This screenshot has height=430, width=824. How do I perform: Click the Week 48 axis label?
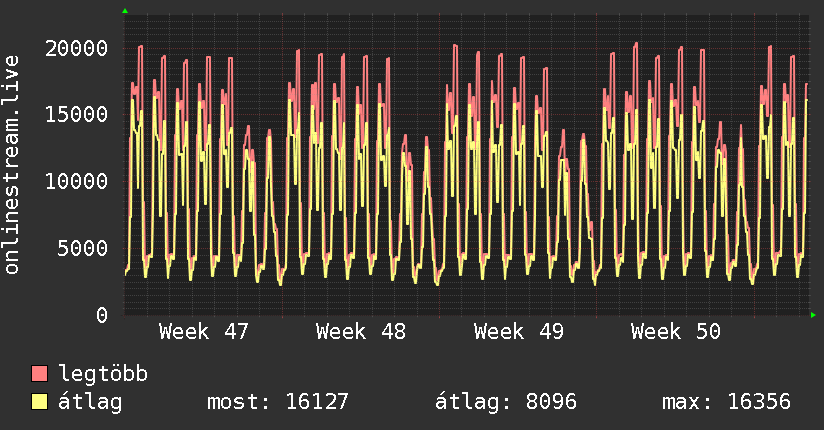[x=360, y=332]
